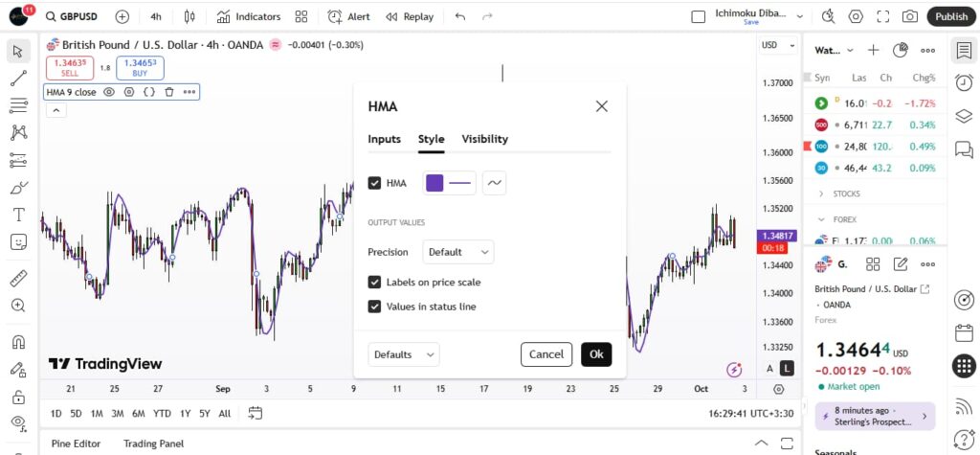
Task: Select the Text tool in left toolbar
Action: click(x=17, y=215)
